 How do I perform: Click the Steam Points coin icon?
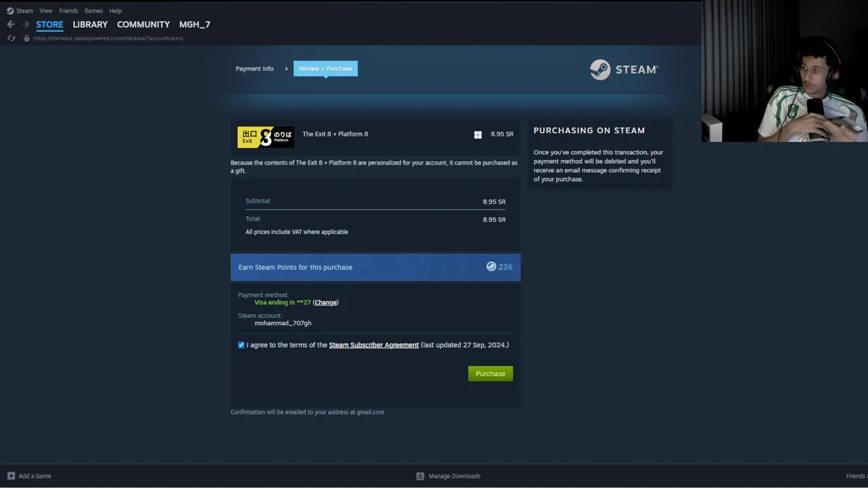coord(491,267)
